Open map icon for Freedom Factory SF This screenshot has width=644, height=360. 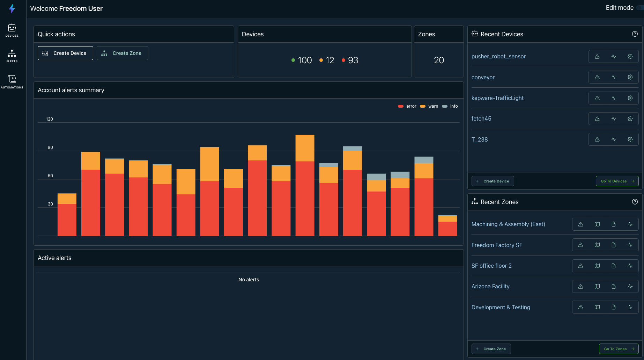597,245
